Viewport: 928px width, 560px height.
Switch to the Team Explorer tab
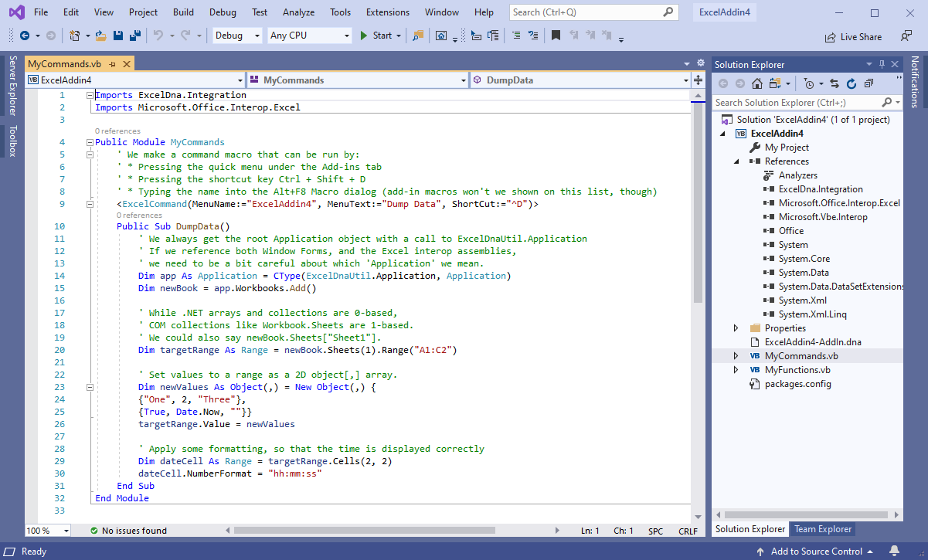(823, 529)
